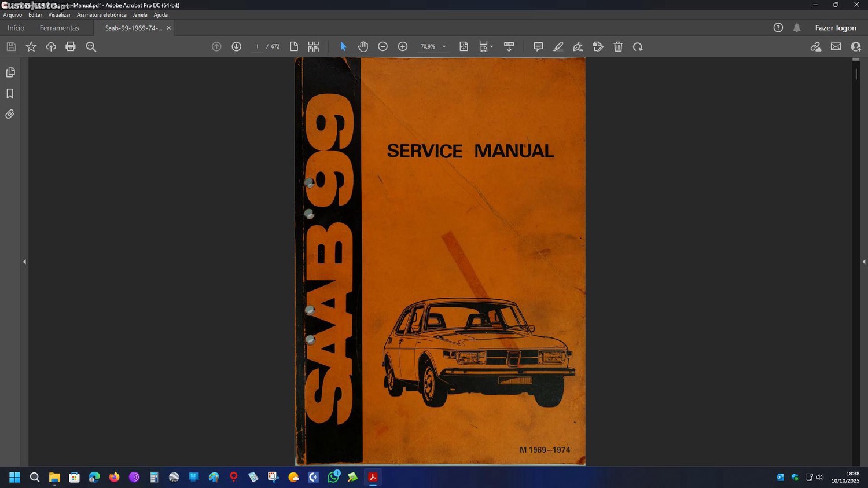This screenshot has height=488, width=868.
Task: Click the Fazer logon button
Action: tap(835, 28)
